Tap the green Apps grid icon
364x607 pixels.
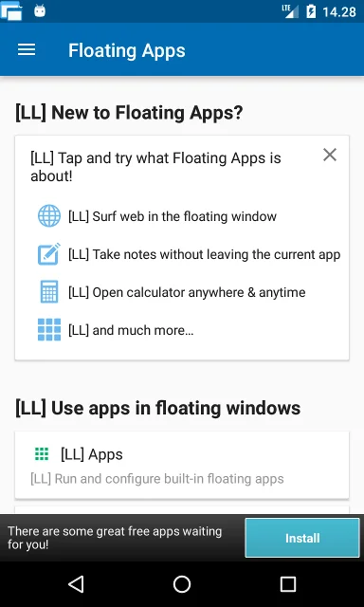point(42,453)
